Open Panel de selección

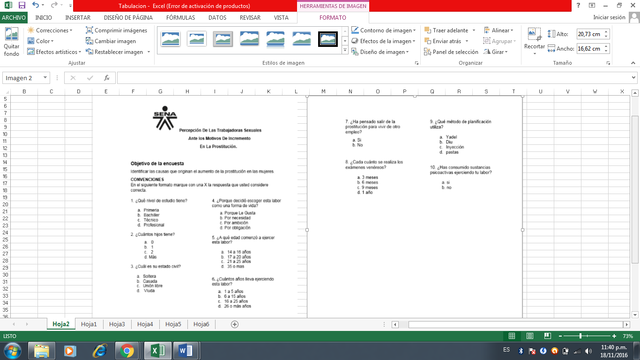(451, 52)
